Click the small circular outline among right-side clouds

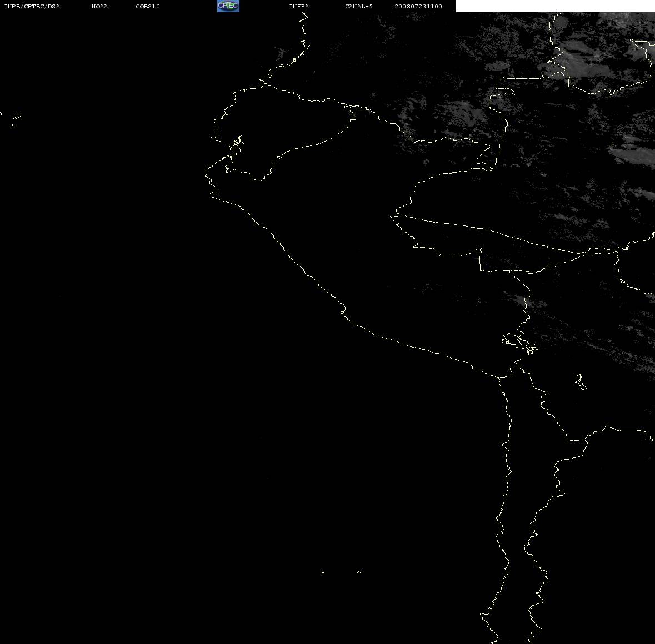[x=611, y=145]
